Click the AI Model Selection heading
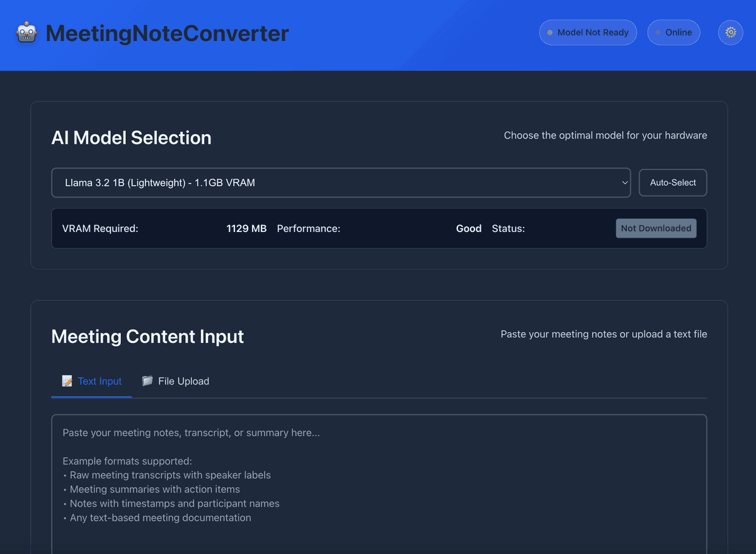 coord(131,137)
